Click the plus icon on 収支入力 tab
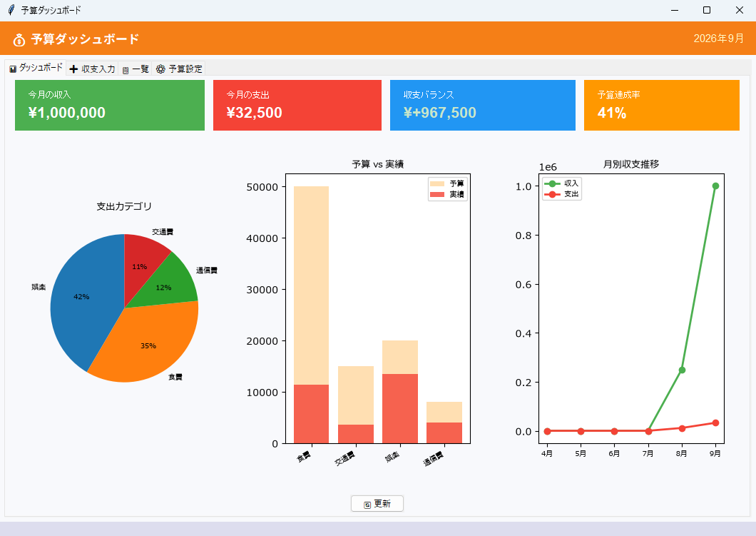The image size is (756, 536). [x=73, y=69]
